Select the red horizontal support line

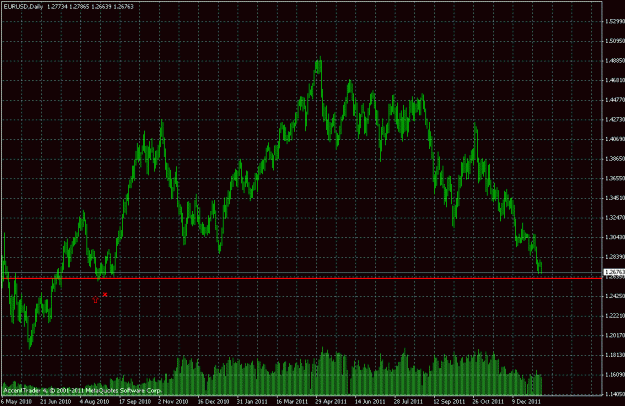[x=301, y=278]
